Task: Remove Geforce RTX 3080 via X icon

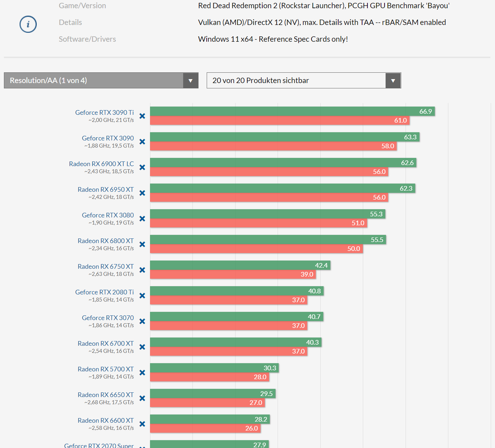Action: click(142, 218)
